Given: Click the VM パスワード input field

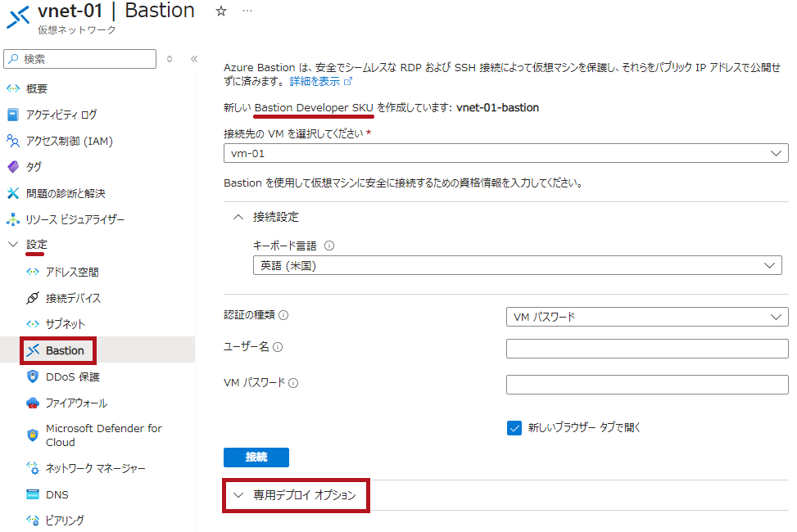Looking at the screenshot, I should 647,385.
